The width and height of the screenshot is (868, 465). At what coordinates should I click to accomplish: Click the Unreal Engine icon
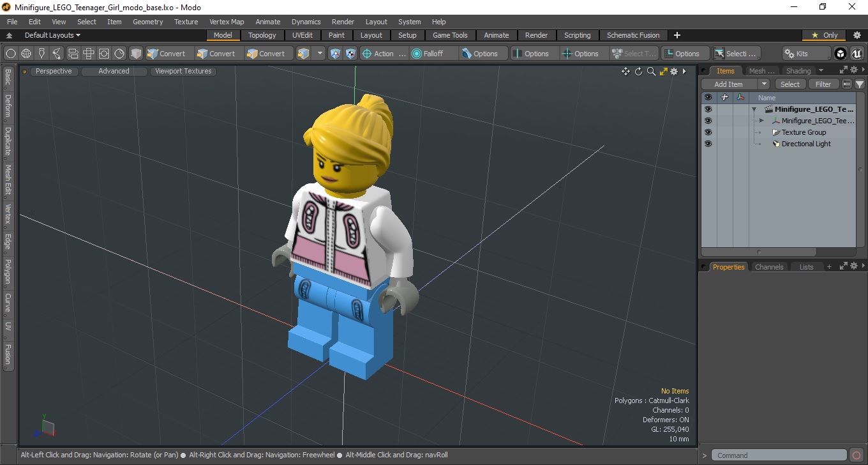coord(857,54)
